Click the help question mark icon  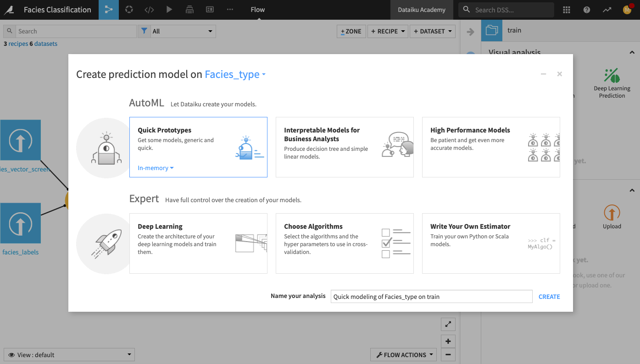click(586, 10)
